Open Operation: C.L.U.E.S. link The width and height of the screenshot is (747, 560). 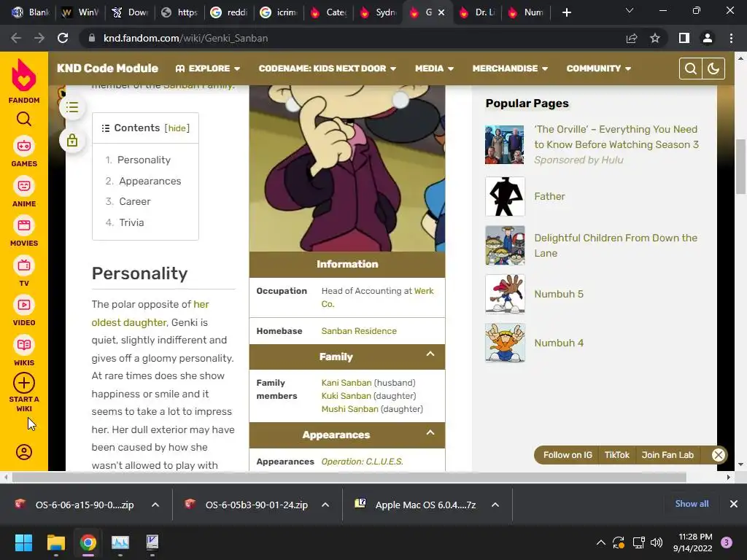coord(362,462)
